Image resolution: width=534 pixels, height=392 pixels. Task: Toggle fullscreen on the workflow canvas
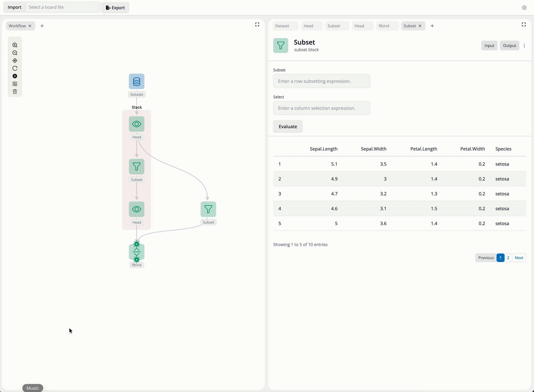point(257,24)
